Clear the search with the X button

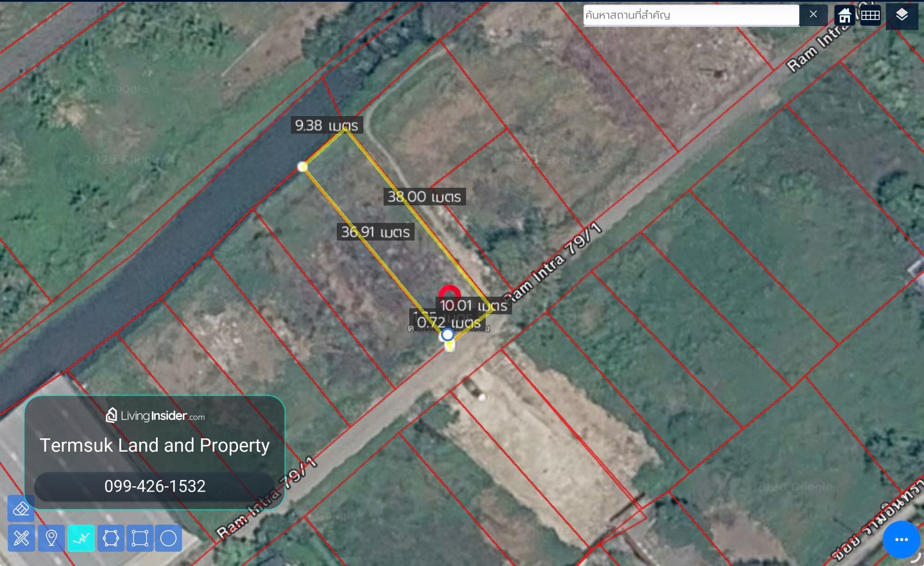813,14
